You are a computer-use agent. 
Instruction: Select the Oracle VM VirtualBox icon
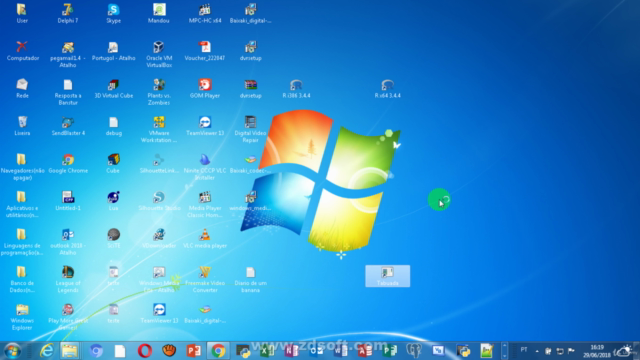pyautogui.click(x=159, y=54)
